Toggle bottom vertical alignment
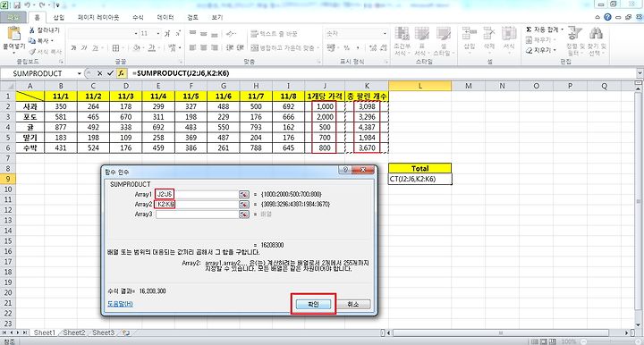644x345 pixels. coord(215,34)
